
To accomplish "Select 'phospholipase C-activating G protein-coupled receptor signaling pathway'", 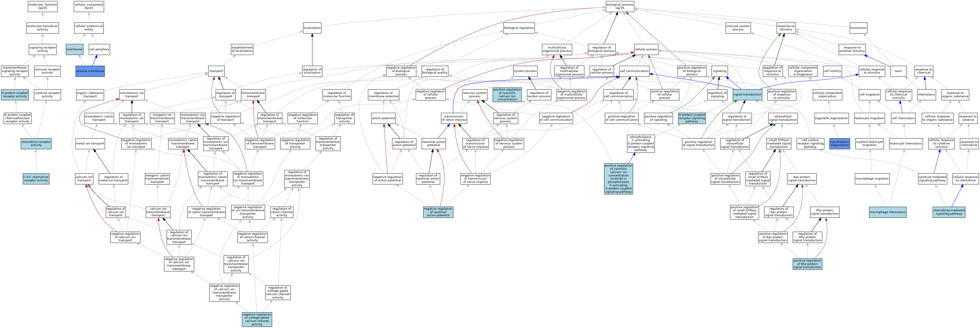I will coord(641,144).
